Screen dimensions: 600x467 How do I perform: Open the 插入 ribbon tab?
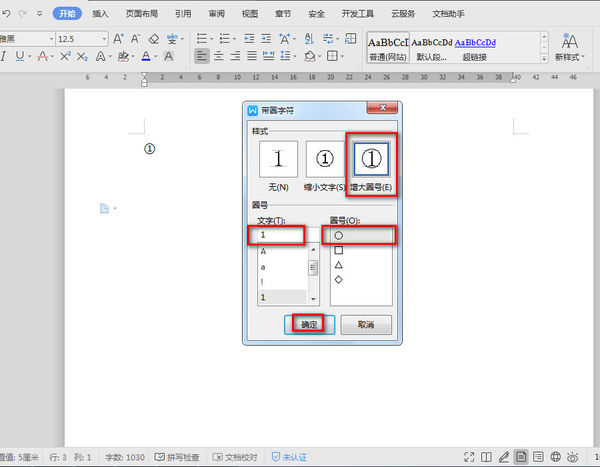tap(100, 15)
